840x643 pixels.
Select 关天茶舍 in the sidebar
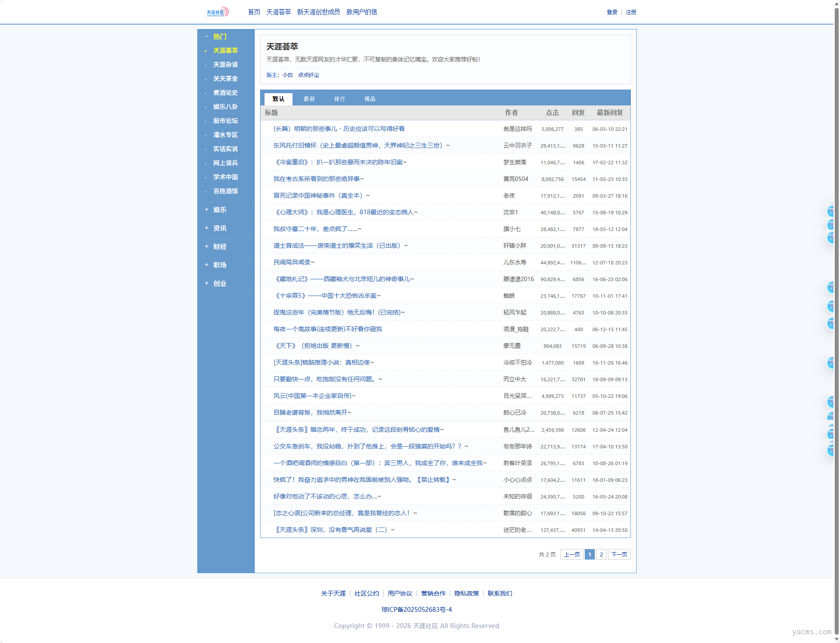[225, 79]
